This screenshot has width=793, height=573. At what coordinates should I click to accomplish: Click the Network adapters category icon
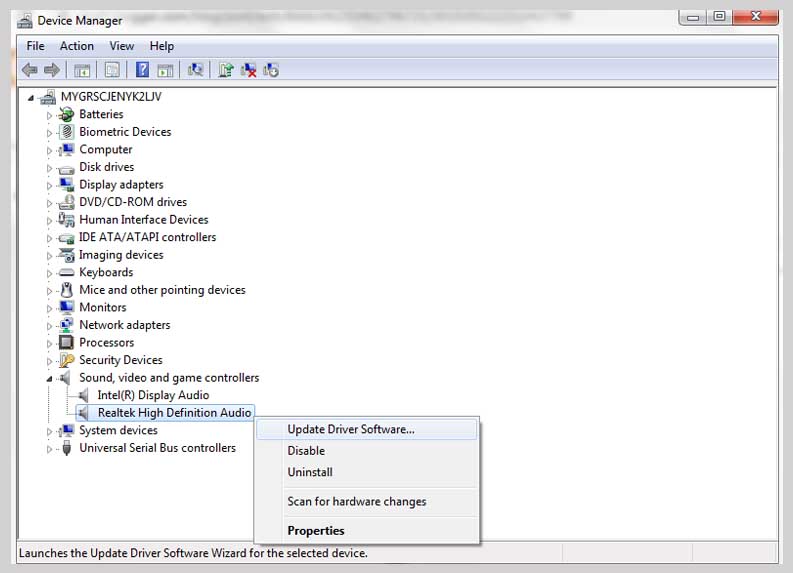[x=66, y=325]
